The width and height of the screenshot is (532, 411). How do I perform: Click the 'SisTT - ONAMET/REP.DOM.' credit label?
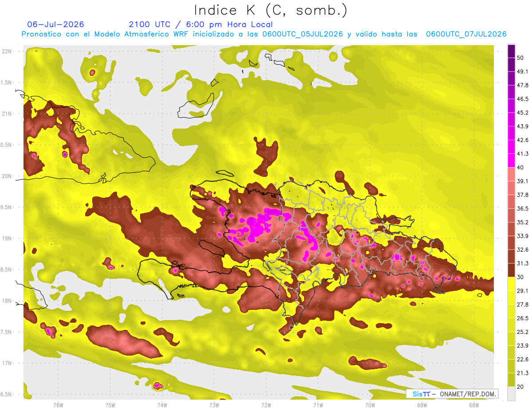(x=452, y=394)
